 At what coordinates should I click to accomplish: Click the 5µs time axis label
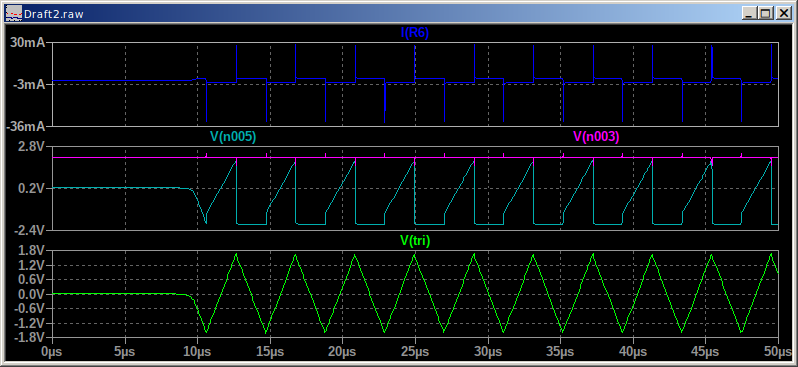[125, 352]
